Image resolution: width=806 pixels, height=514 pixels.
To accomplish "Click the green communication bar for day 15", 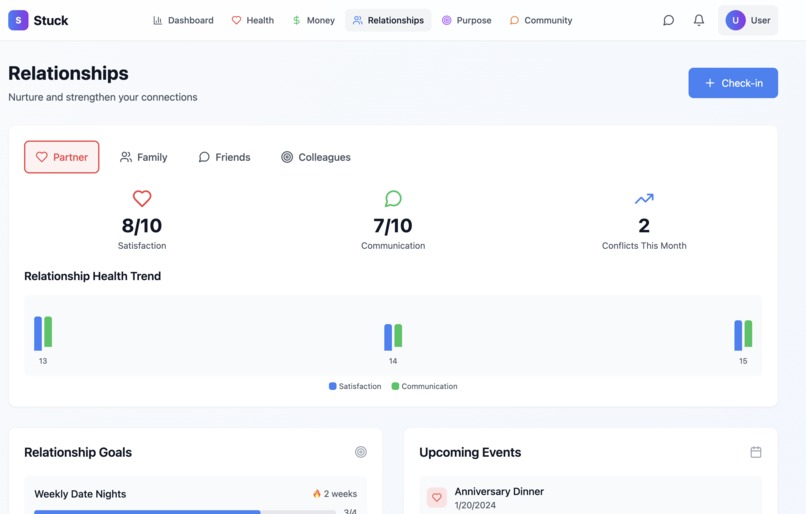I will pyautogui.click(x=748, y=334).
